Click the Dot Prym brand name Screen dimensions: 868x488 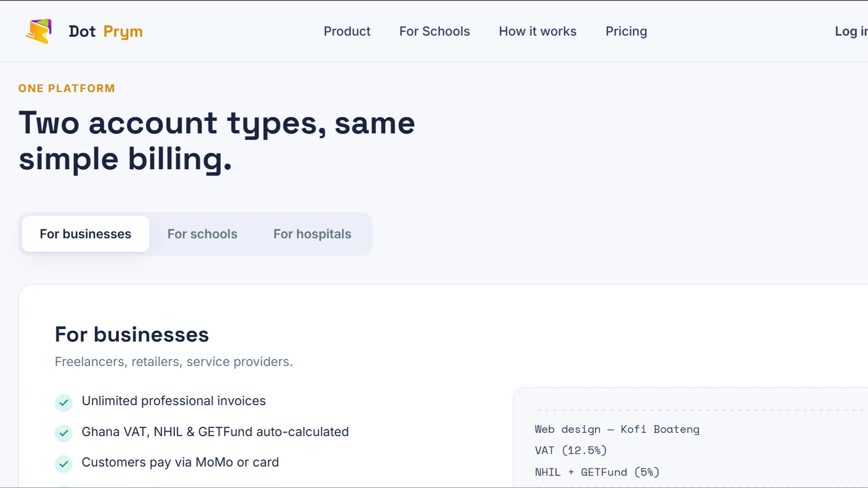[106, 31]
